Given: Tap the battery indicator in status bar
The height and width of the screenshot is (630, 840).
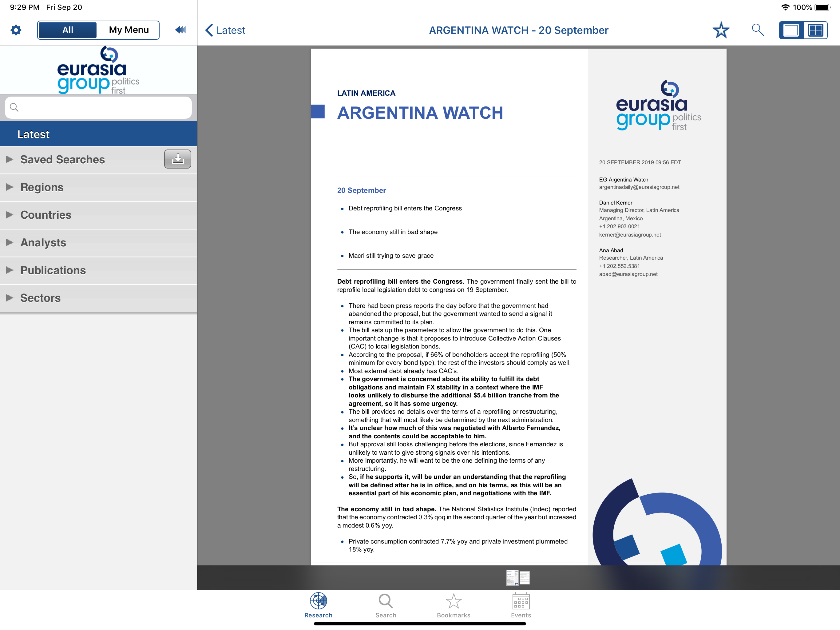Looking at the screenshot, I should click(x=822, y=7).
